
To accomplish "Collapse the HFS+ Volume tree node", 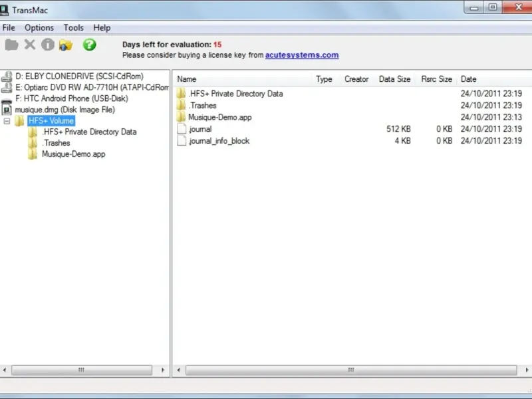I will click(x=7, y=121).
